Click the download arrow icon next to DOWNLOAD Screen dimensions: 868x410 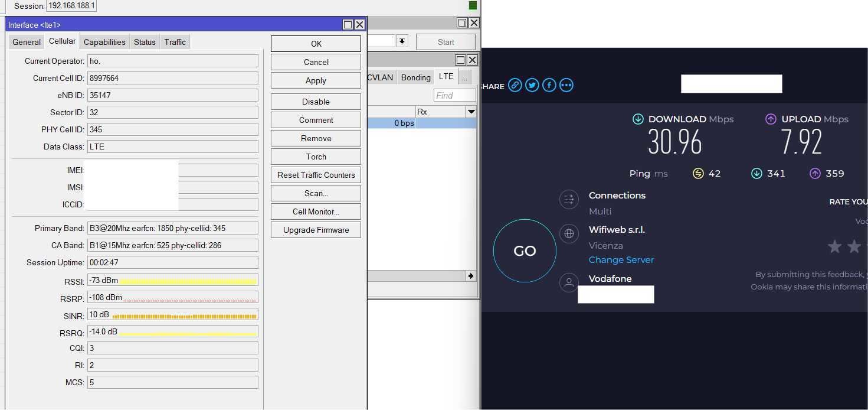tap(638, 119)
